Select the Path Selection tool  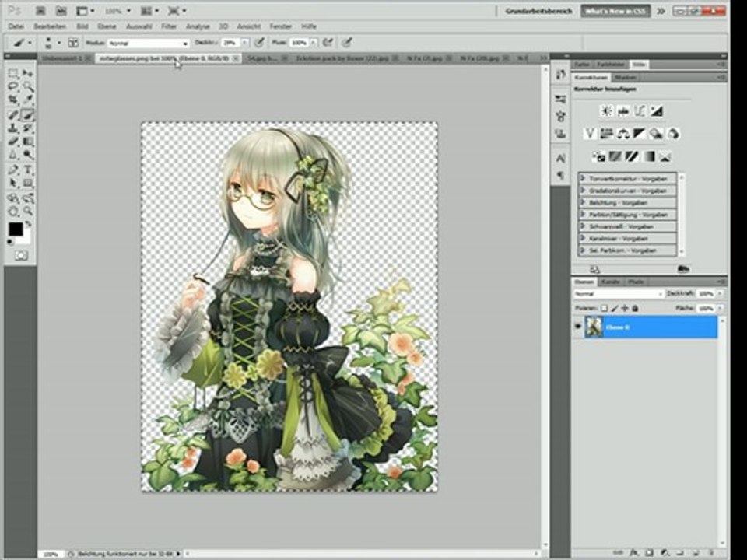coord(13,183)
